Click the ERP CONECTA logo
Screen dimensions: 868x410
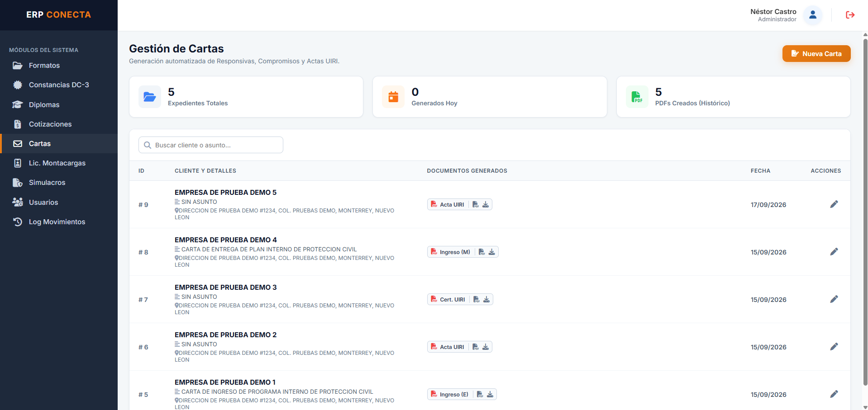[x=59, y=15]
